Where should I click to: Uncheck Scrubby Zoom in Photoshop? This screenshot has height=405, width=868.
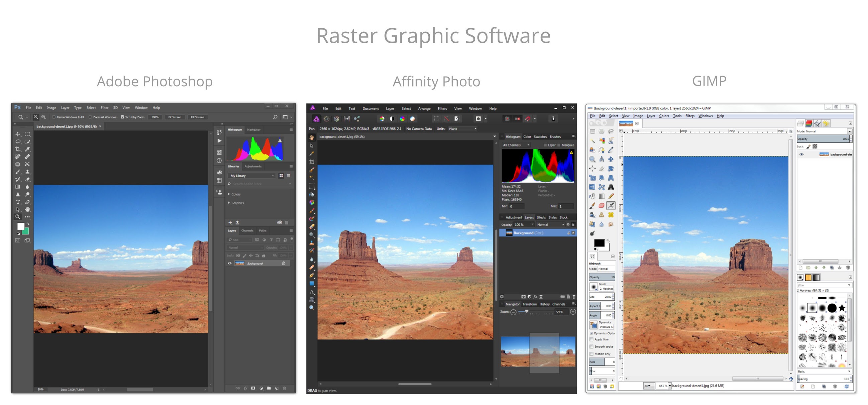click(x=122, y=117)
